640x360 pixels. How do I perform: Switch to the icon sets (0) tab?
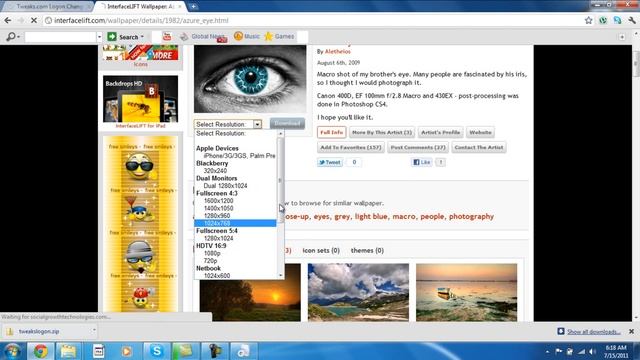321,250
